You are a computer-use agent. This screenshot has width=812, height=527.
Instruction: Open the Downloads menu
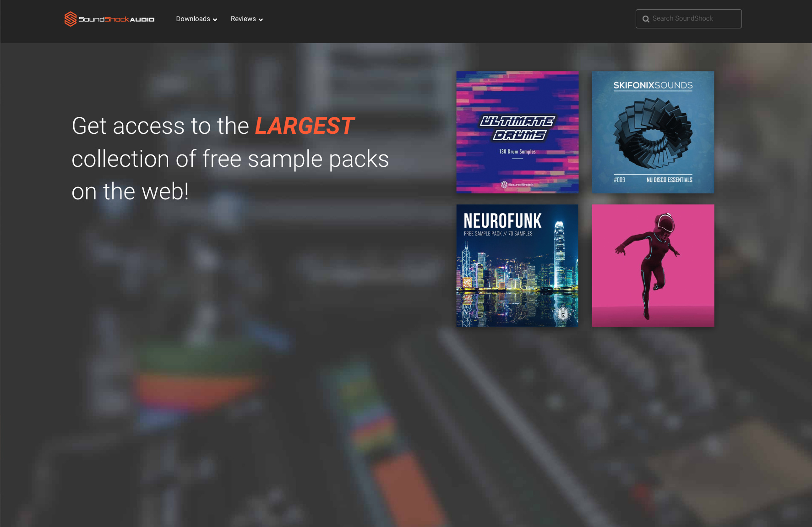coord(193,19)
